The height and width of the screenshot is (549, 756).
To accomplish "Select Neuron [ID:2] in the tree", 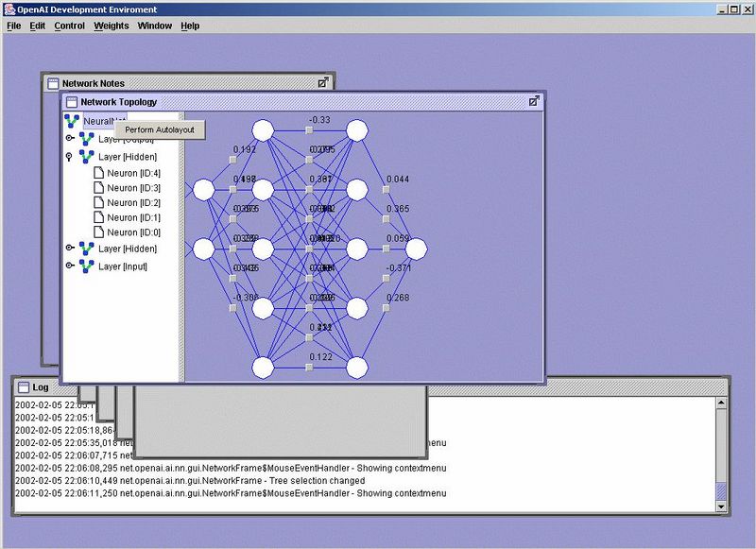I will click(x=133, y=203).
